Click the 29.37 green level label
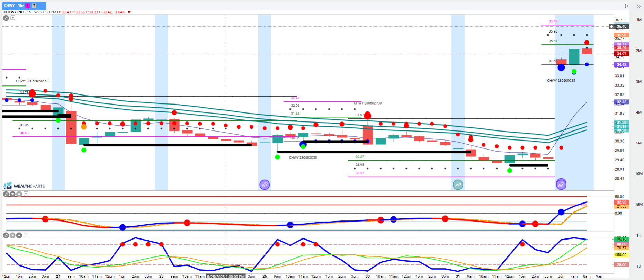Viewport: 644px width, 280px height. point(359,157)
